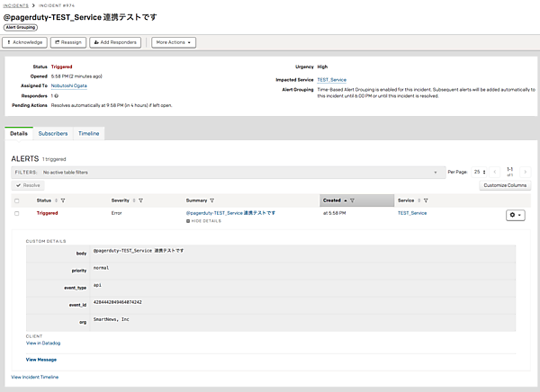The width and height of the screenshot is (540, 392).
Task: Click the gear icon in the alert row
Action: click(515, 215)
